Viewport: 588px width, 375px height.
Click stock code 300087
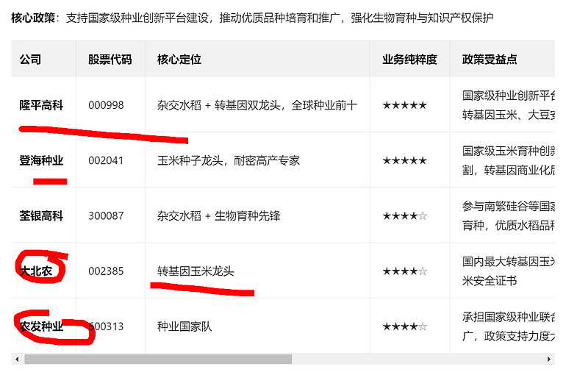(x=106, y=216)
